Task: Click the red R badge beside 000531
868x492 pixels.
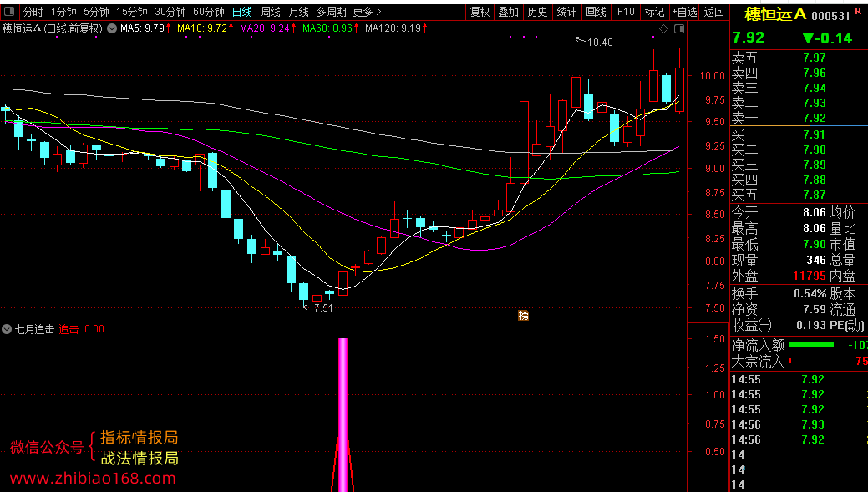Action: (x=858, y=11)
